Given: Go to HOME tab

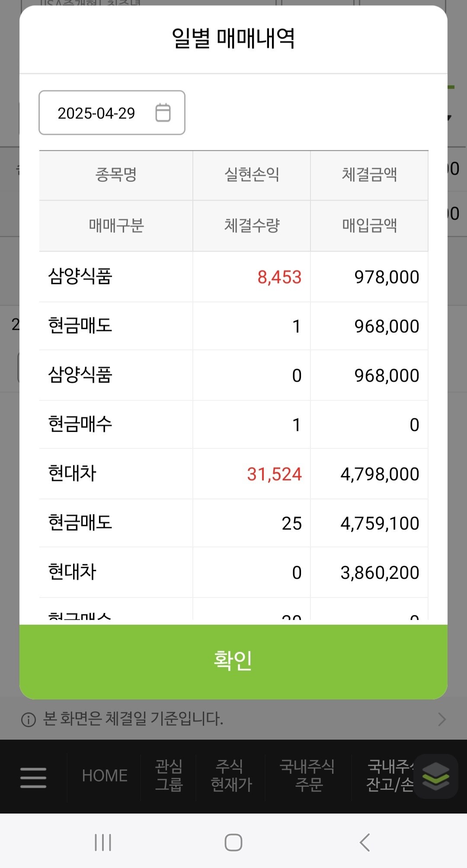Looking at the screenshot, I should click(x=105, y=776).
